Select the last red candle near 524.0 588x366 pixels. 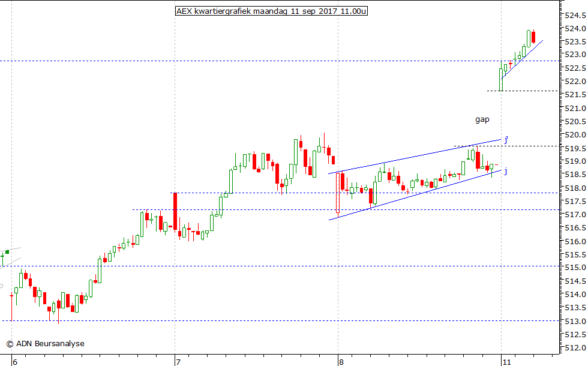(x=533, y=37)
